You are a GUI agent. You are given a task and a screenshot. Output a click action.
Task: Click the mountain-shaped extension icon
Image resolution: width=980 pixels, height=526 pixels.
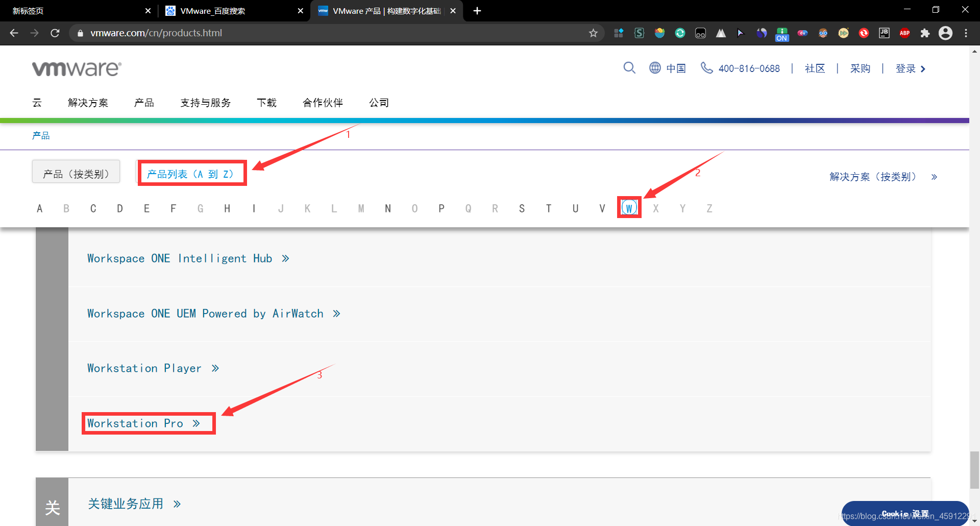point(721,33)
